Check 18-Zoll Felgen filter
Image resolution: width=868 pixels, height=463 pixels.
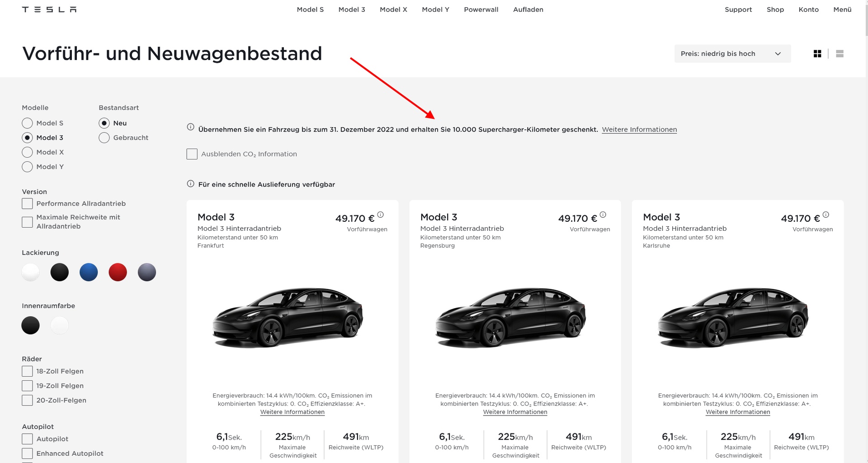(x=27, y=371)
